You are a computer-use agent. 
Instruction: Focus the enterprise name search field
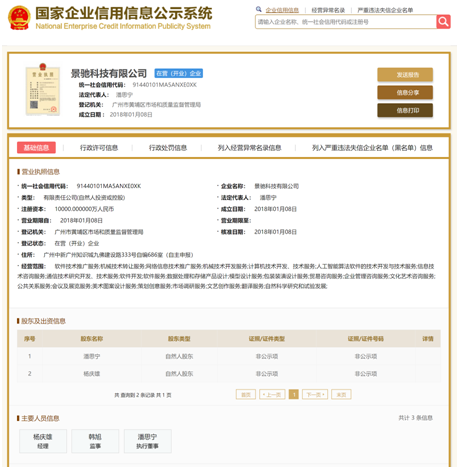click(x=346, y=22)
